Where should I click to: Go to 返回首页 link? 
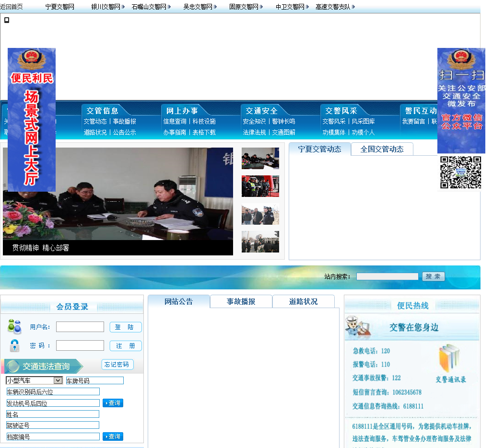(12, 7)
